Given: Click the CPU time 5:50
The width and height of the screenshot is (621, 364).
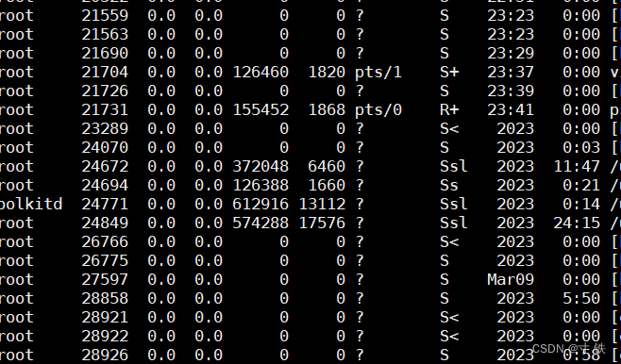Looking at the screenshot, I should [x=581, y=298].
